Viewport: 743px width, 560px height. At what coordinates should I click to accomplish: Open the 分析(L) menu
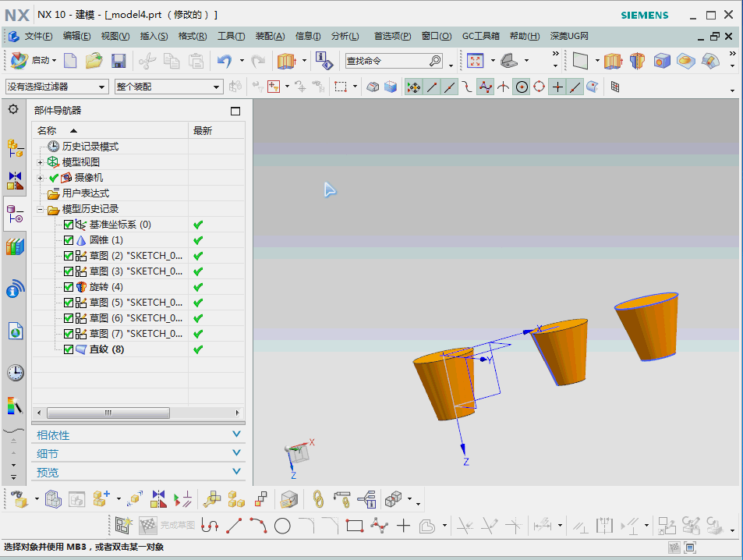pyautogui.click(x=345, y=36)
